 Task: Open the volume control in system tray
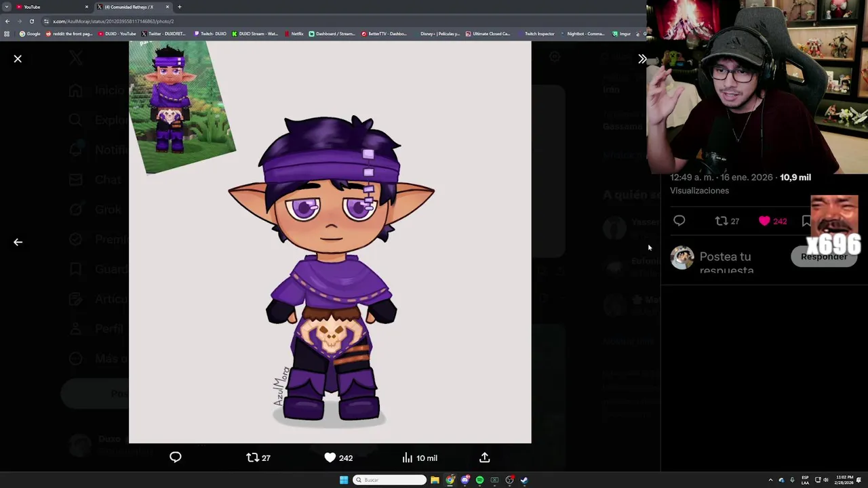(x=826, y=480)
